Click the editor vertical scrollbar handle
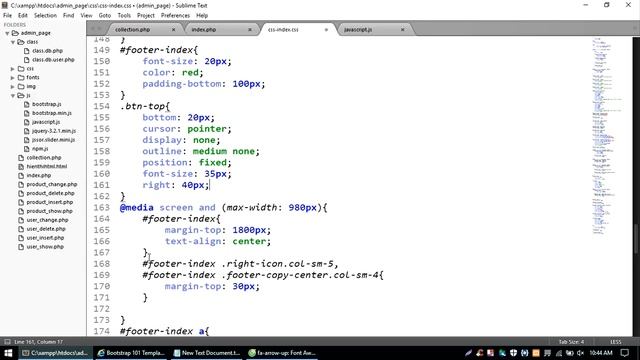The height and width of the screenshot is (360, 640). [636, 239]
